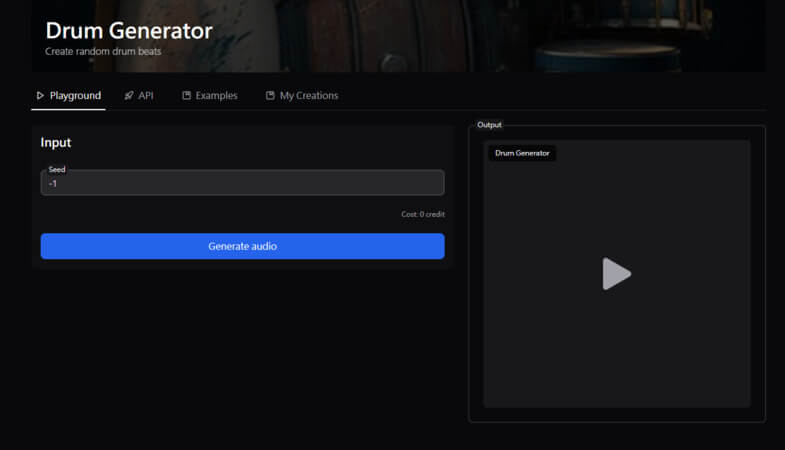785x450 pixels.
Task: Switch to the Playground tab
Action: coord(69,96)
